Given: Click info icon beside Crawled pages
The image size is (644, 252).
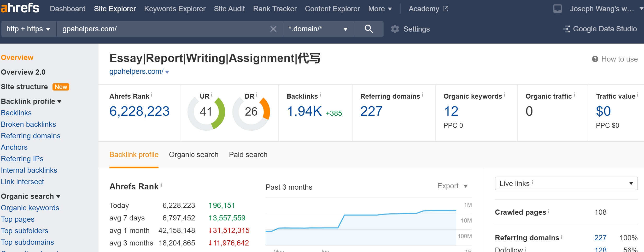Looking at the screenshot, I should click(549, 211).
